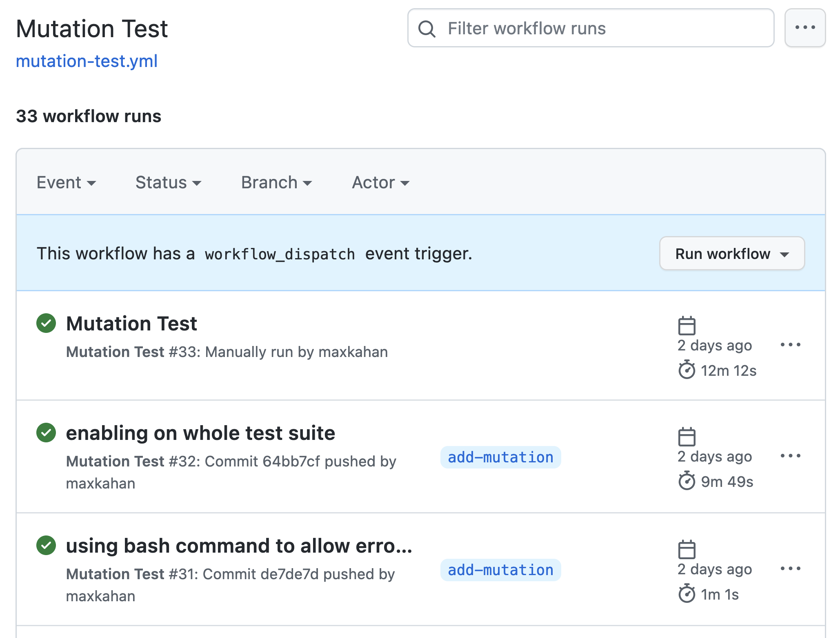Open more options for run #31

(791, 569)
